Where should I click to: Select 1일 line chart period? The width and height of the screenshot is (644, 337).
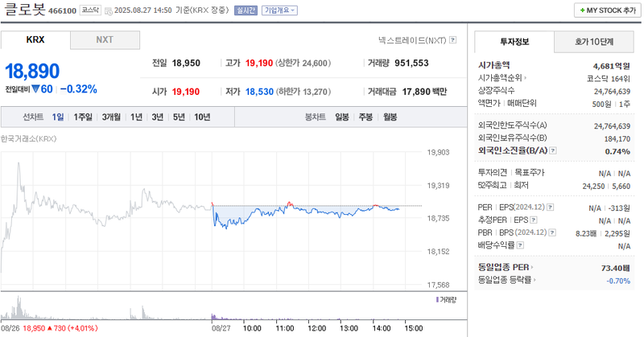tap(58, 117)
